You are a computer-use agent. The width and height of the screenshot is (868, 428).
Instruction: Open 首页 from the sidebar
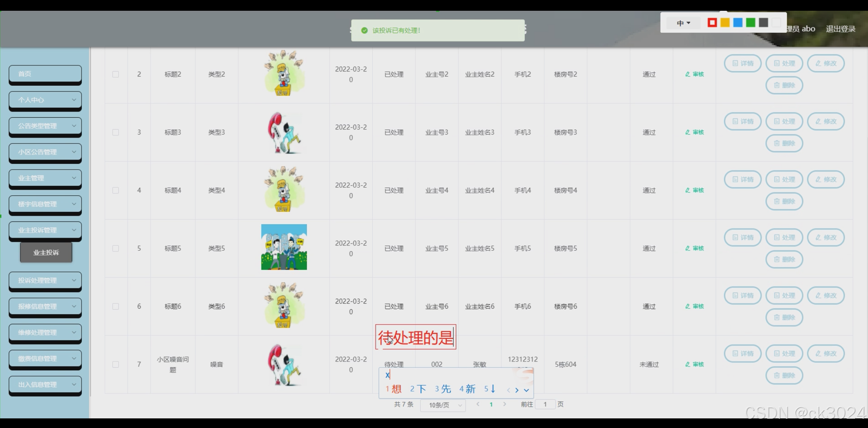pos(45,74)
